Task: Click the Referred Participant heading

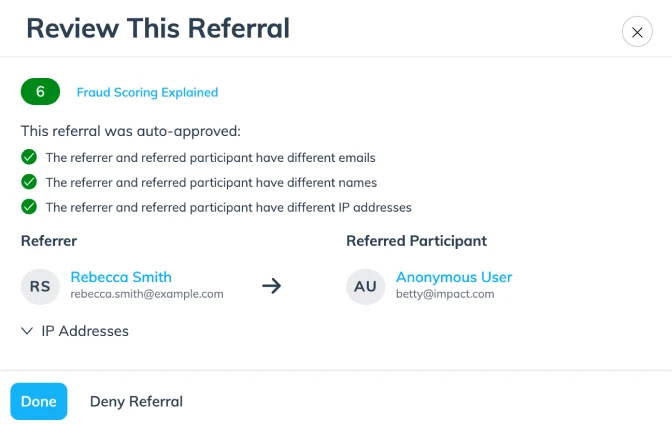Action: point(416,241)
